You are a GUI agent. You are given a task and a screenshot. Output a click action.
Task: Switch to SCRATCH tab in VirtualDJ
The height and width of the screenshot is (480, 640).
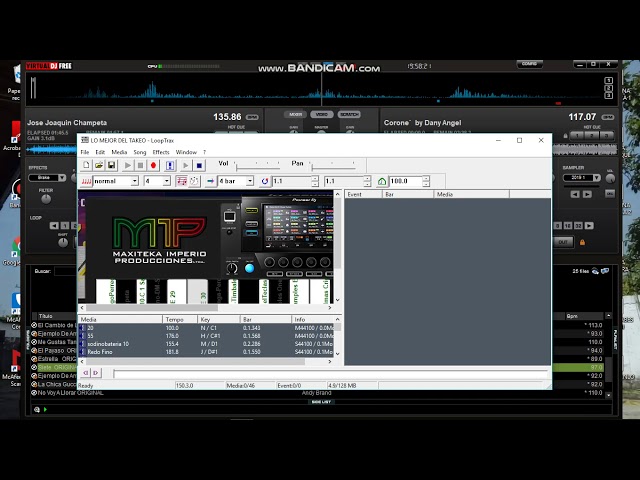click(349, 114)
